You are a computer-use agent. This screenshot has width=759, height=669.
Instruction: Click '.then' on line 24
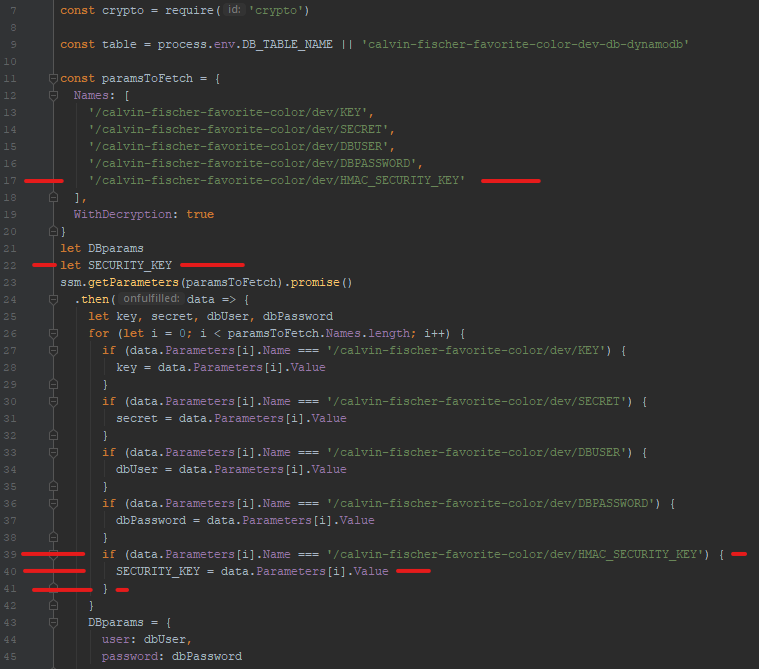91,300
